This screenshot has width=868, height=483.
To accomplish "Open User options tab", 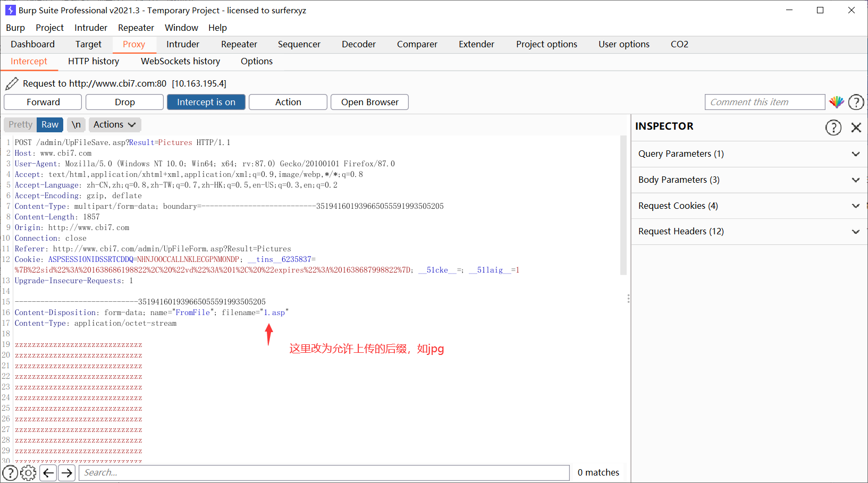I will coord(624,44).
